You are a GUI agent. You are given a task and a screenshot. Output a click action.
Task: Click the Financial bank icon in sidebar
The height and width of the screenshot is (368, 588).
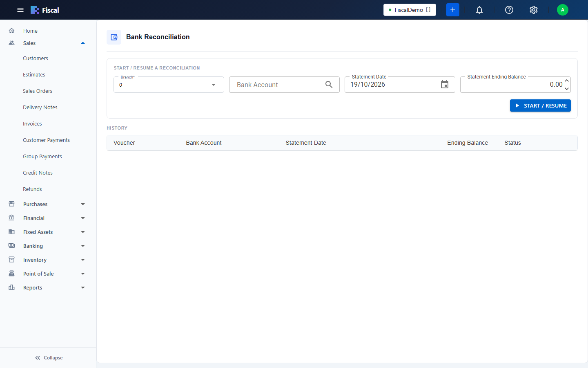point(12,218)
